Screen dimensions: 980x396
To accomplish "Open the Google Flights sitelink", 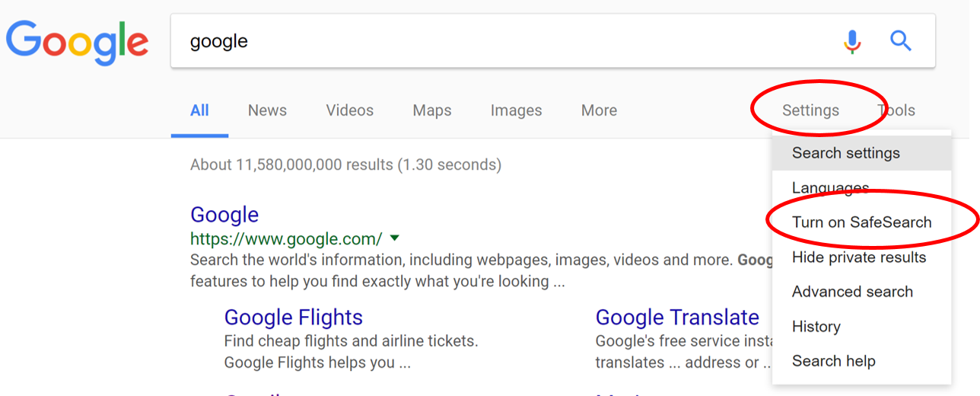I will pyautogui.click(x=293, y=317).
